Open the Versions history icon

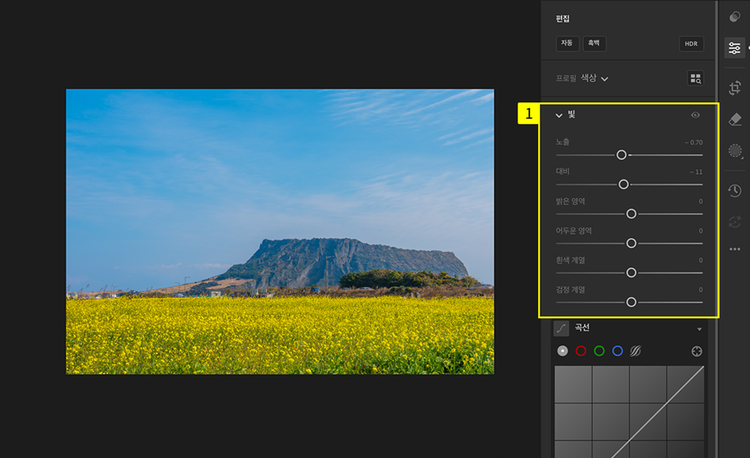click(x=735, y=190)
